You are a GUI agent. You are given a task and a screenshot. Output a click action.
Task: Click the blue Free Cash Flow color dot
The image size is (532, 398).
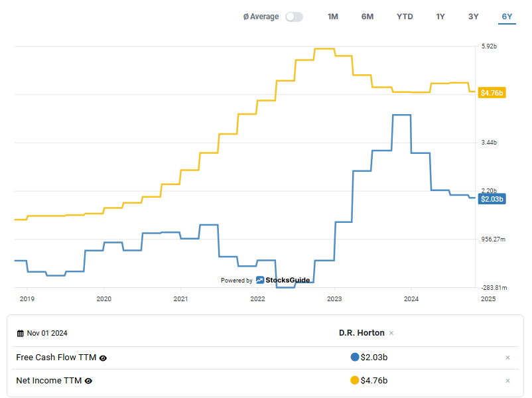(355, 357)
